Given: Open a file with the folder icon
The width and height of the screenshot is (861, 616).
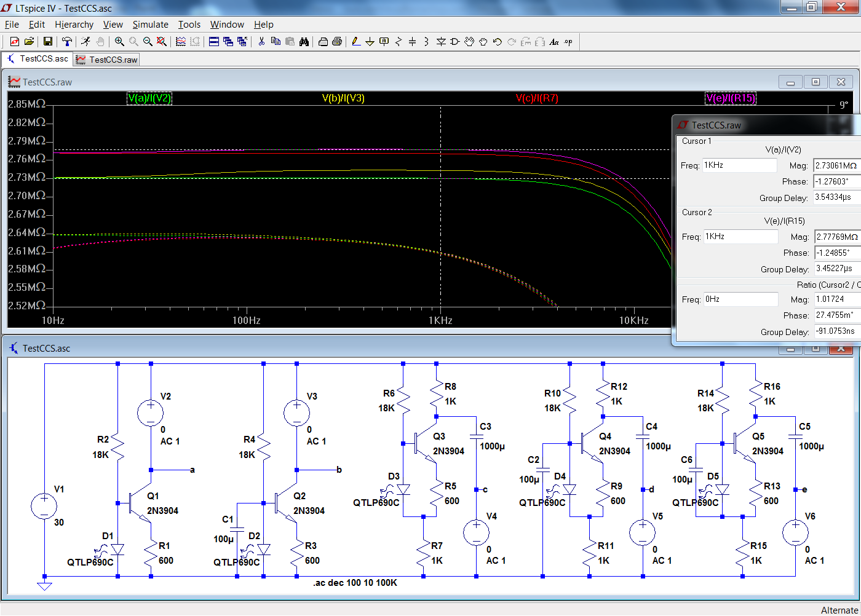Looking at the screenshot, I should [29, 41].
